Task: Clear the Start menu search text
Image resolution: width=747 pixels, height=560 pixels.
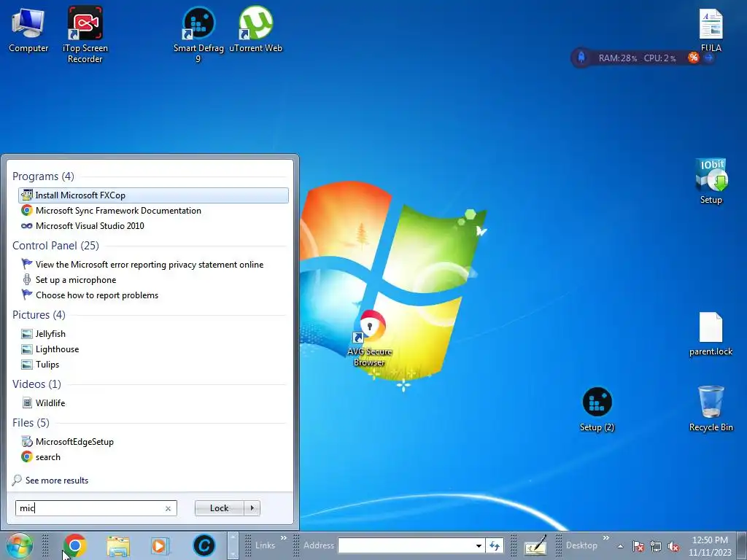Action: (x=168, y=508)
